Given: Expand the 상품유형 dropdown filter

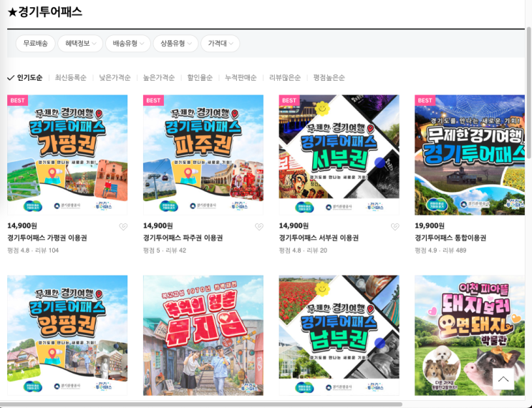Looking at the screenshot, I should pyautogui.click(x=175, y=44).
